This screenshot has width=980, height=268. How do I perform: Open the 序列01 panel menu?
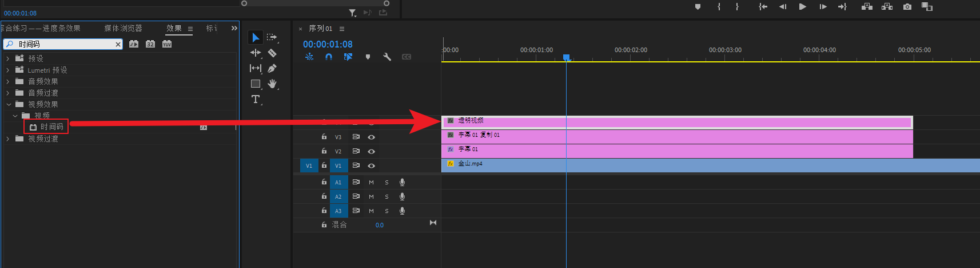click(342, 29)
